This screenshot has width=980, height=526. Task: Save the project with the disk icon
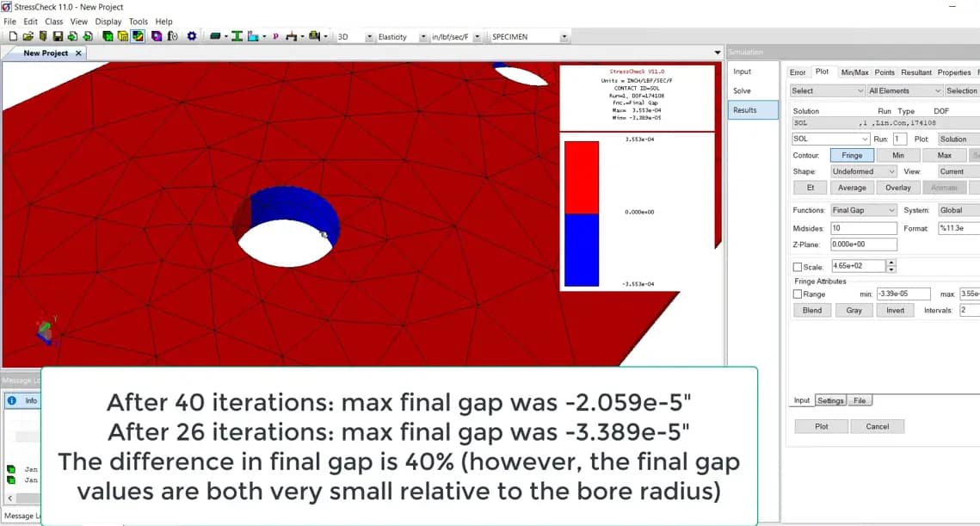[x=59, y=36]
